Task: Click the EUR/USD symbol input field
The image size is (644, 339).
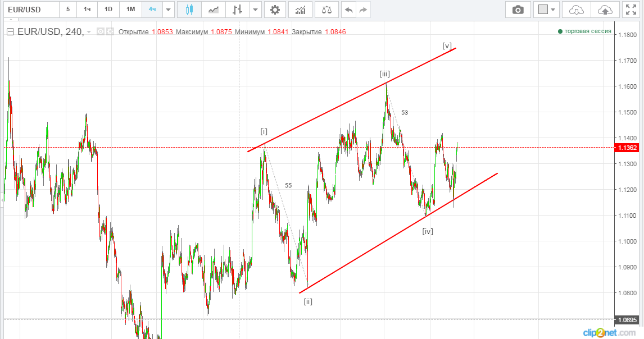Action: coord(31,10)
